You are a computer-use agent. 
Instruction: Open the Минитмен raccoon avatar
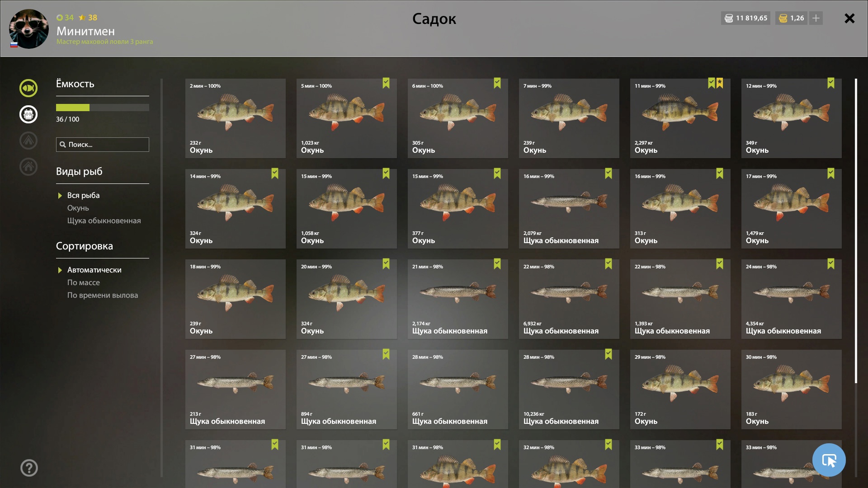[x=29, y=29]
